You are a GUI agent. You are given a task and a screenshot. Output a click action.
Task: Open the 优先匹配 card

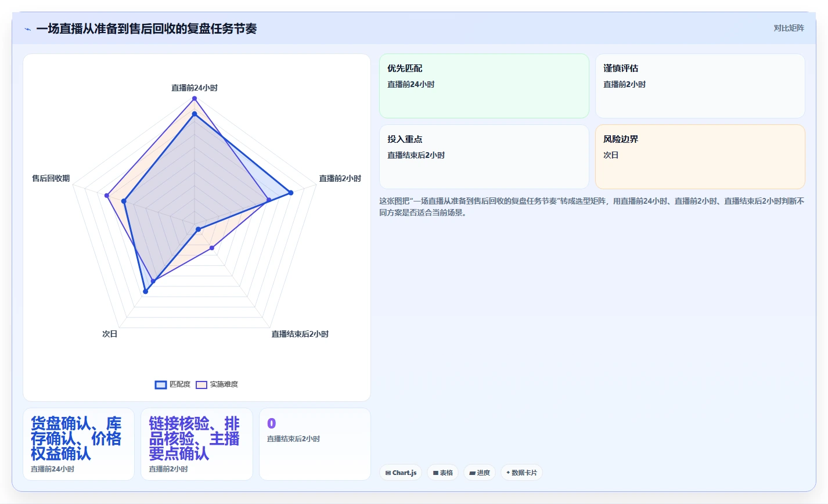484,86
